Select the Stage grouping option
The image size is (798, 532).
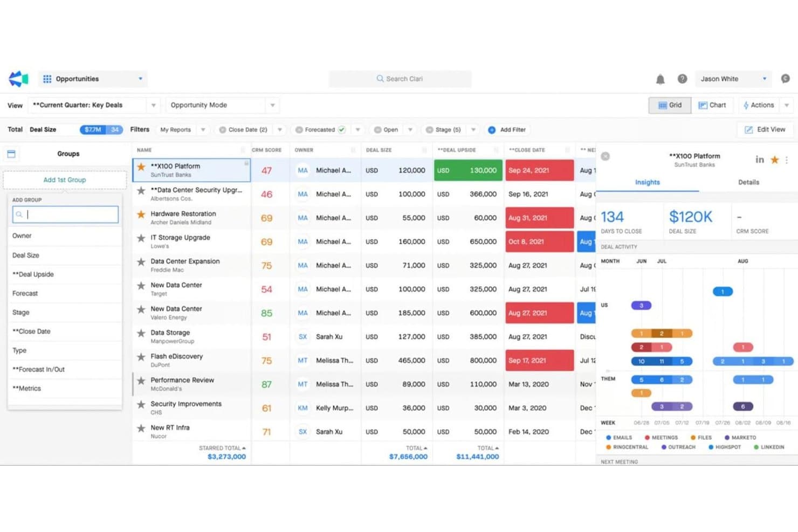tap(65, 313)
